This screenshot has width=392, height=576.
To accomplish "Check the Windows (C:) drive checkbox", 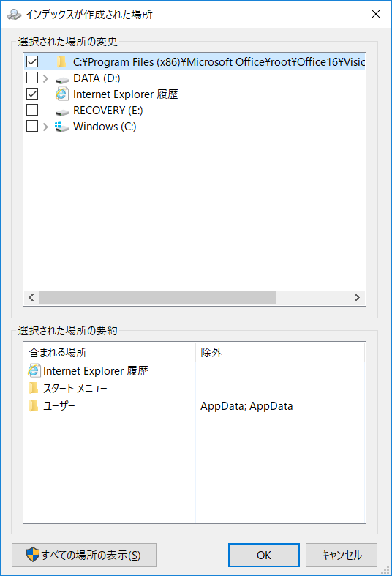I will coord(32,126).
